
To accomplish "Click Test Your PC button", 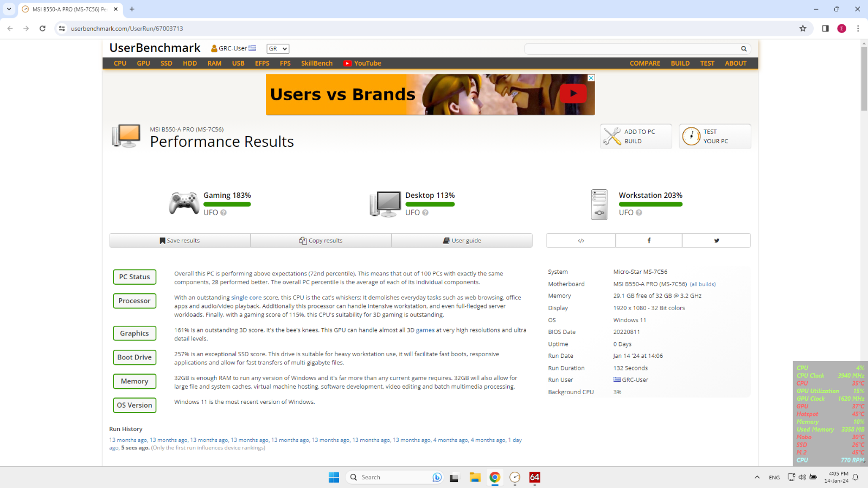I will (x=715, y=136).
